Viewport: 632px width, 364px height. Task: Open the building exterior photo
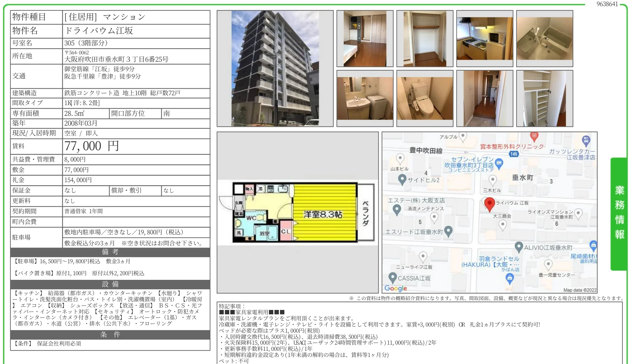[275, 68]
